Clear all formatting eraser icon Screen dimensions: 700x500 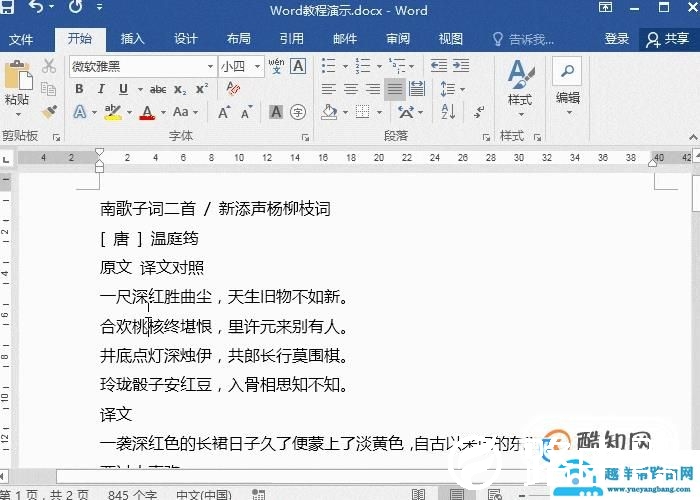tap(233, 88)
